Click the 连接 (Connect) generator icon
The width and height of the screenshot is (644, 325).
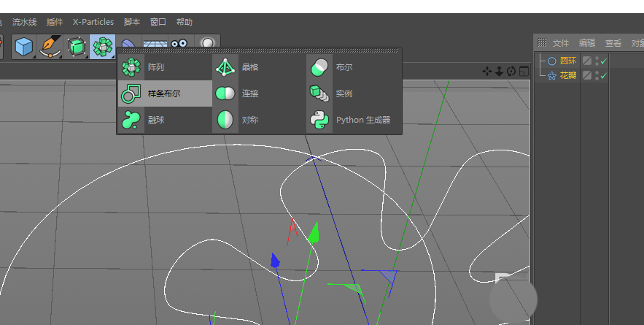pyautogui.click(x=225, y=93)
